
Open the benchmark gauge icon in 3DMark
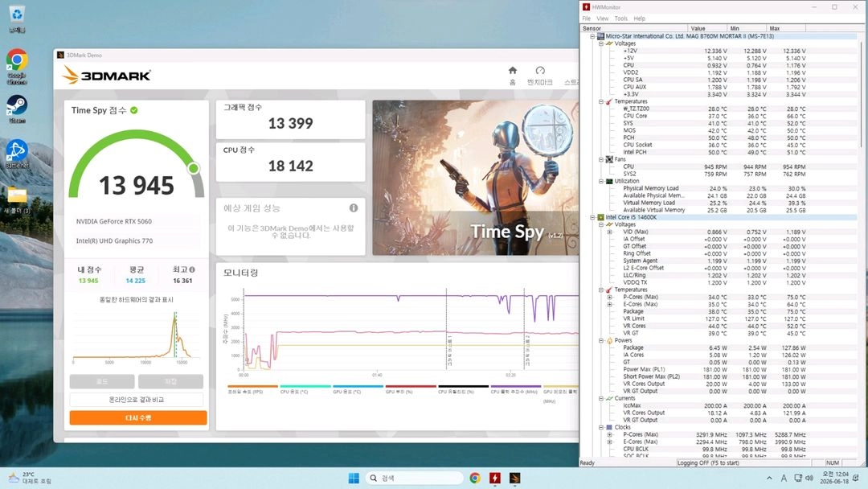[540, 70]
